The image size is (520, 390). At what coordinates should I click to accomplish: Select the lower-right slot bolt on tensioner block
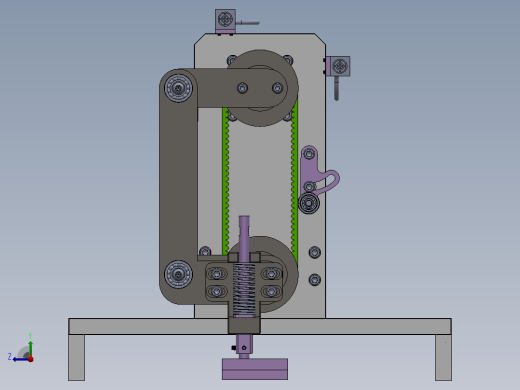tap(271, 292)
